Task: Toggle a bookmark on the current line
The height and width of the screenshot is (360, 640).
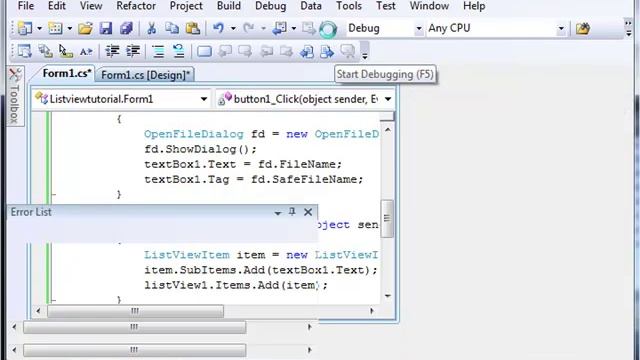Action: [x=204, y=51]
